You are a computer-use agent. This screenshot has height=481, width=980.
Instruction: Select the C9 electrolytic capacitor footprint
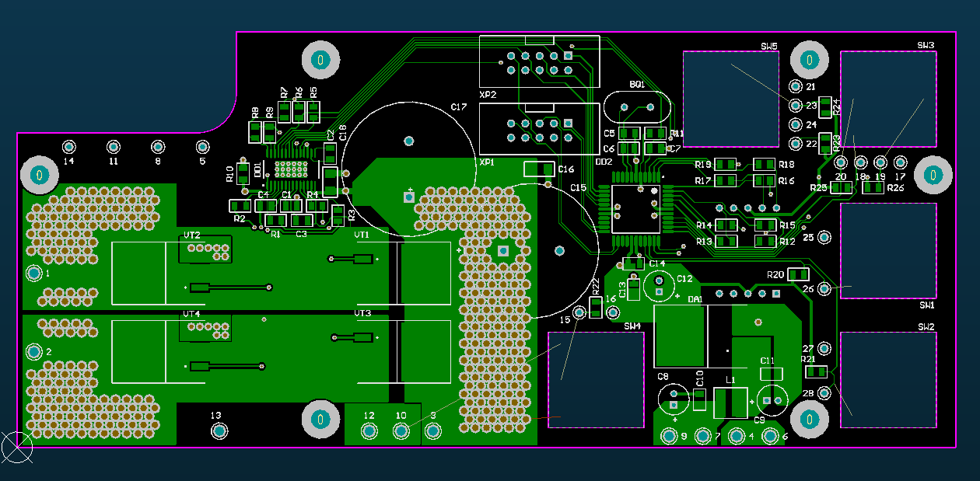pos(772,399)
